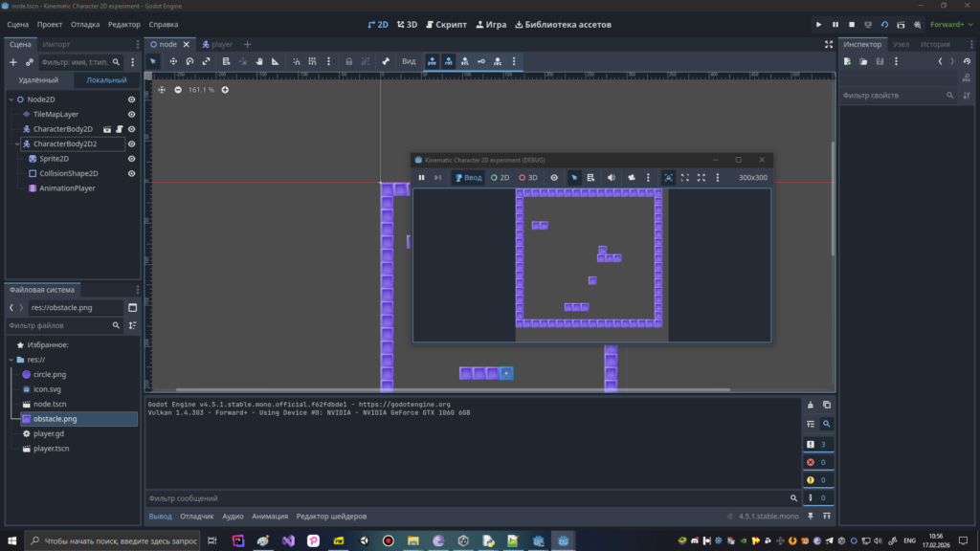Select the Select Mode arrow tool
Image resolution: width=980 pixels, height=551 pixels.
(153, 61)
